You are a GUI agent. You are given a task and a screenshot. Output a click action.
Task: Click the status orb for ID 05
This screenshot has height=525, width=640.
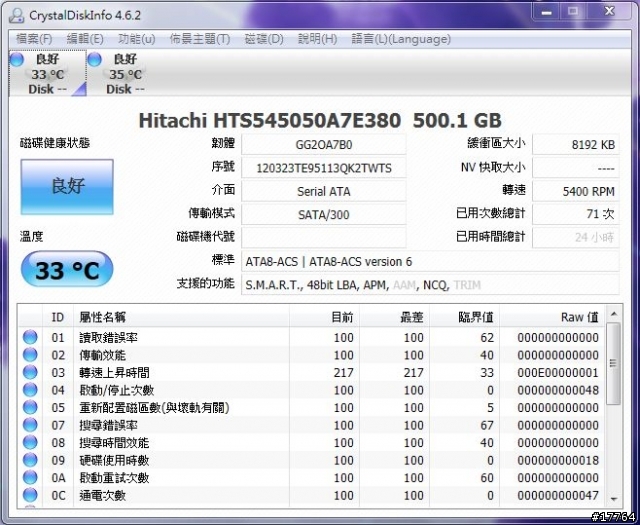coord(30,407)
